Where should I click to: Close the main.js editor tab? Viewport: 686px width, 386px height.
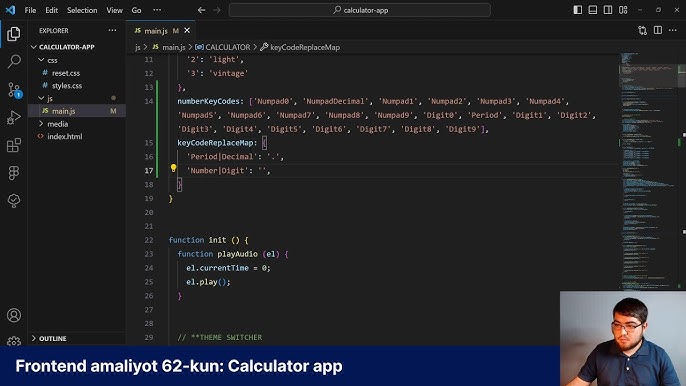click(187, 30)
